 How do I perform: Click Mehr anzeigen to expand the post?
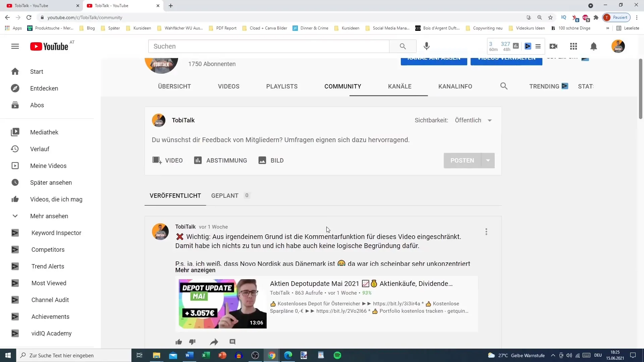click(195, 270)
